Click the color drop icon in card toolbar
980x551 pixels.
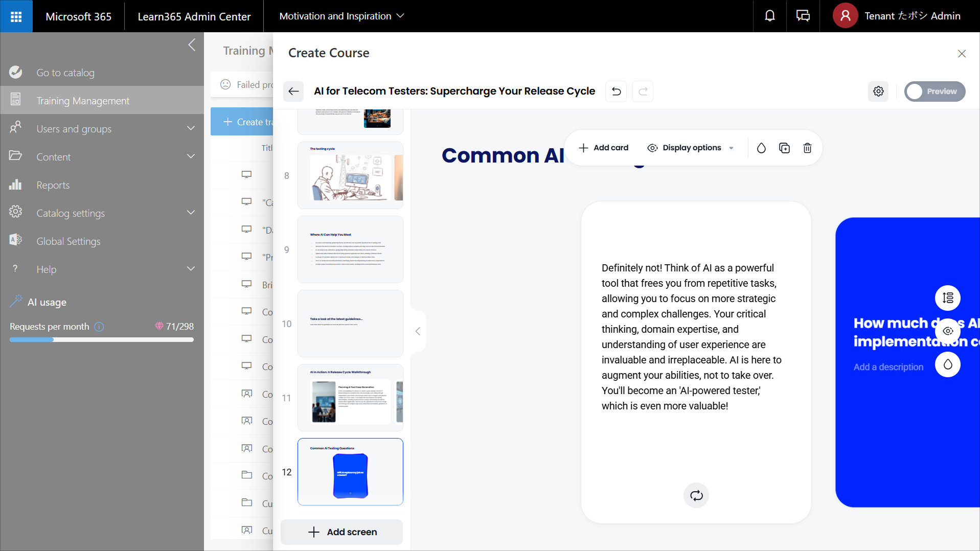click(761, 148)
